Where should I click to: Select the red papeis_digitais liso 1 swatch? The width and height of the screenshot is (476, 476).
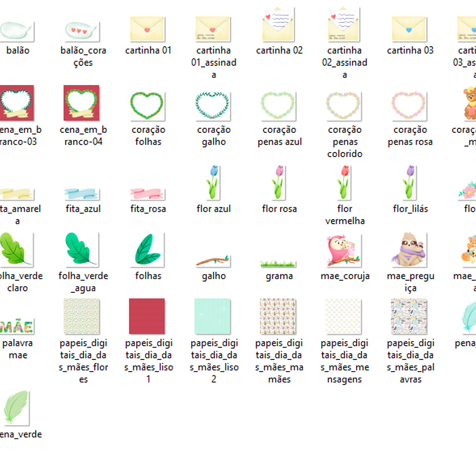(147, 316)
